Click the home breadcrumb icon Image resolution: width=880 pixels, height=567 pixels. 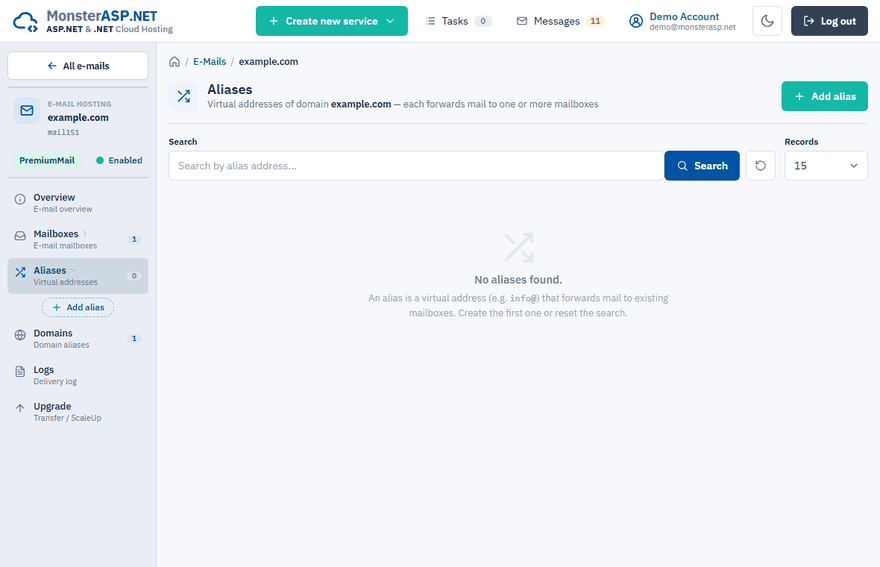[x=175, y=62]
